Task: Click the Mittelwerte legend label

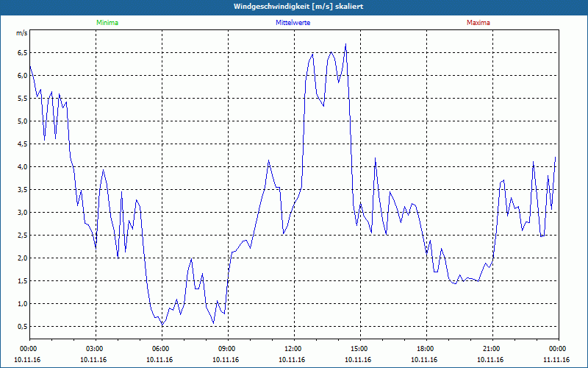Action: click(293, 23)
